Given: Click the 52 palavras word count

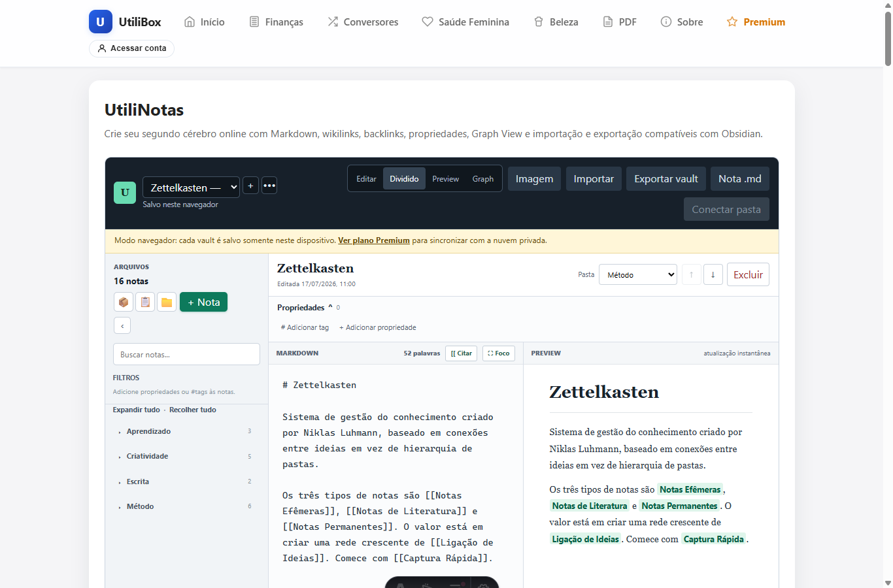Looking at the screenshot, I should [422, 353].
